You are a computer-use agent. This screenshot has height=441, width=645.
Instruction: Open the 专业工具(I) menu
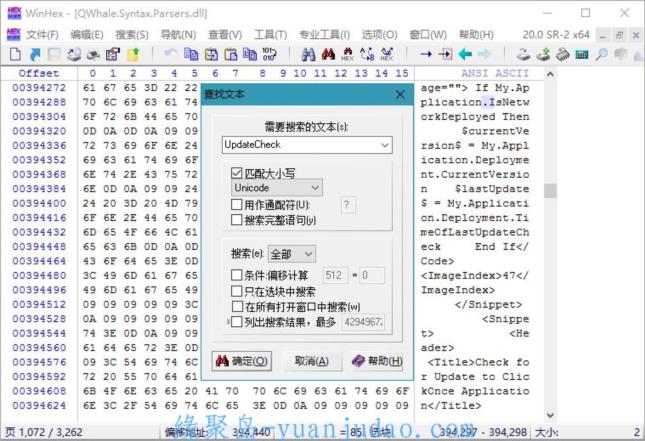tap(325, 35)
